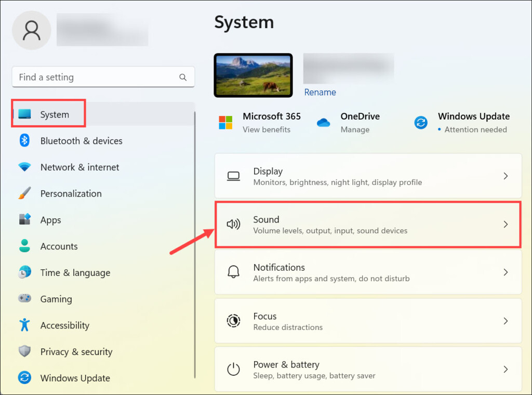Open the Gaming controller icon
Screen dimensions: 532x395
pyautogui.click(x=24, y=299)
